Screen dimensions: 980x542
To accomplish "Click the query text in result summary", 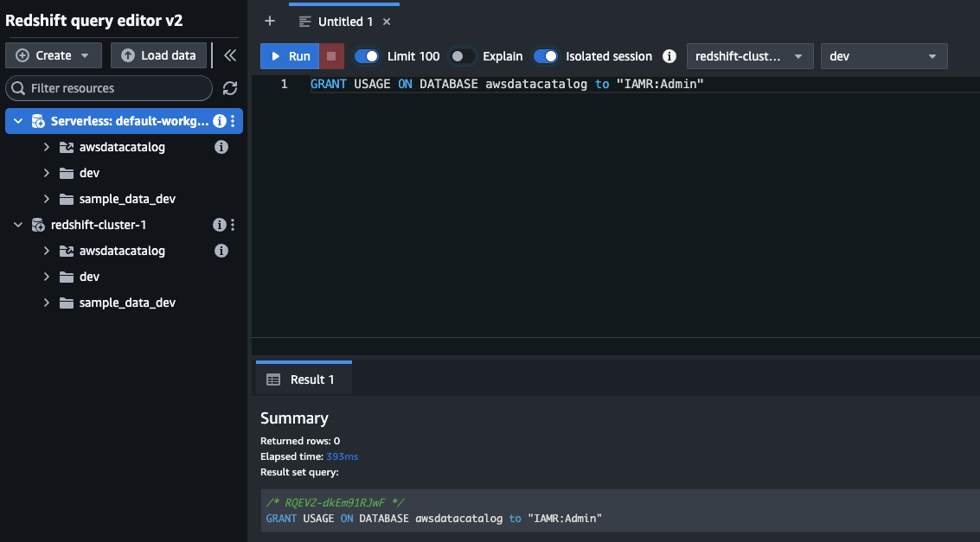I will [433, 519].
